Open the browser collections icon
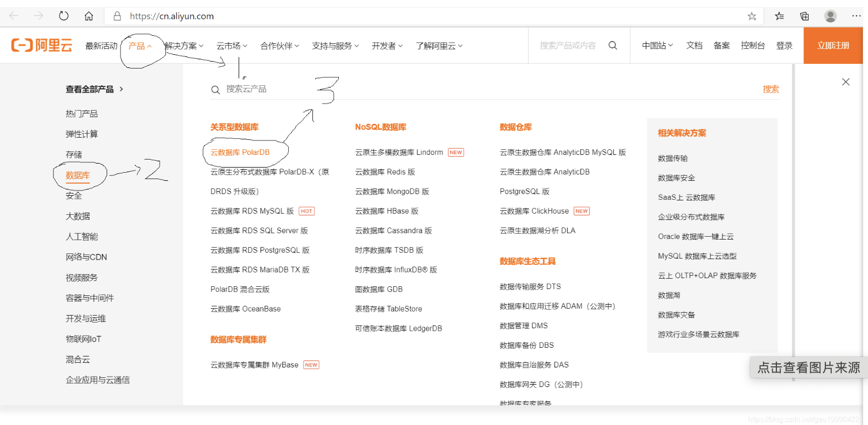 click(x=805, y=16)
